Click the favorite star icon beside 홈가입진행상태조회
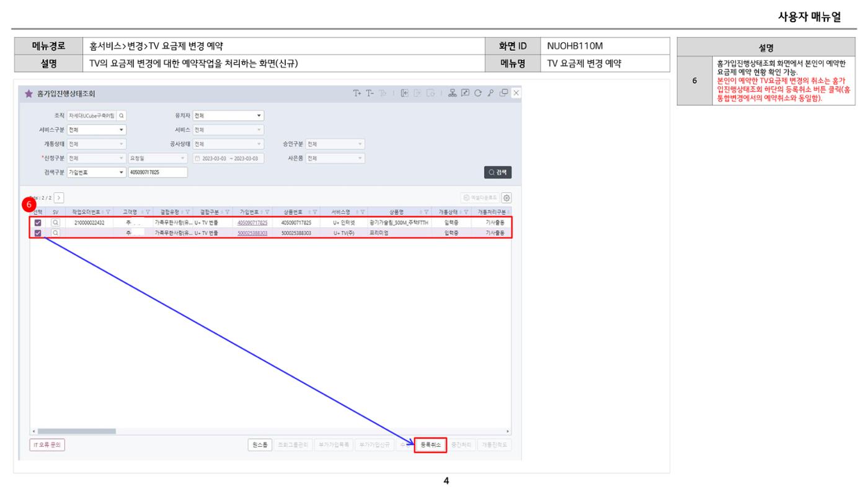868x489 pixels. point(27,94)
